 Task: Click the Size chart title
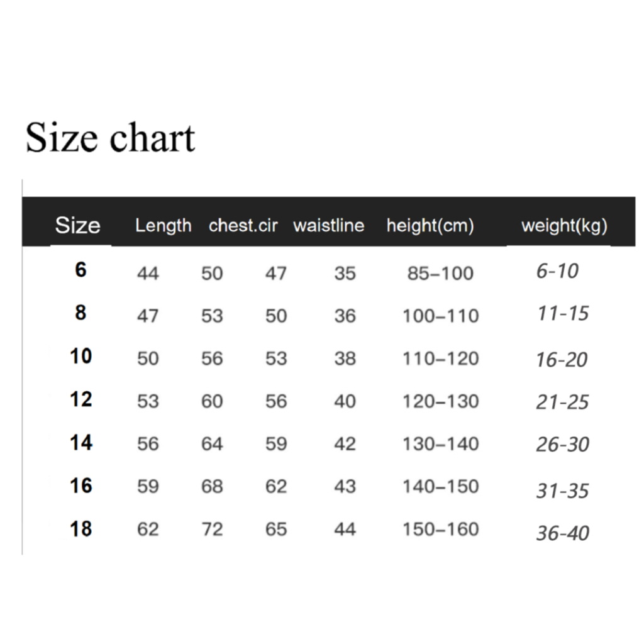[x=110, y=138]
